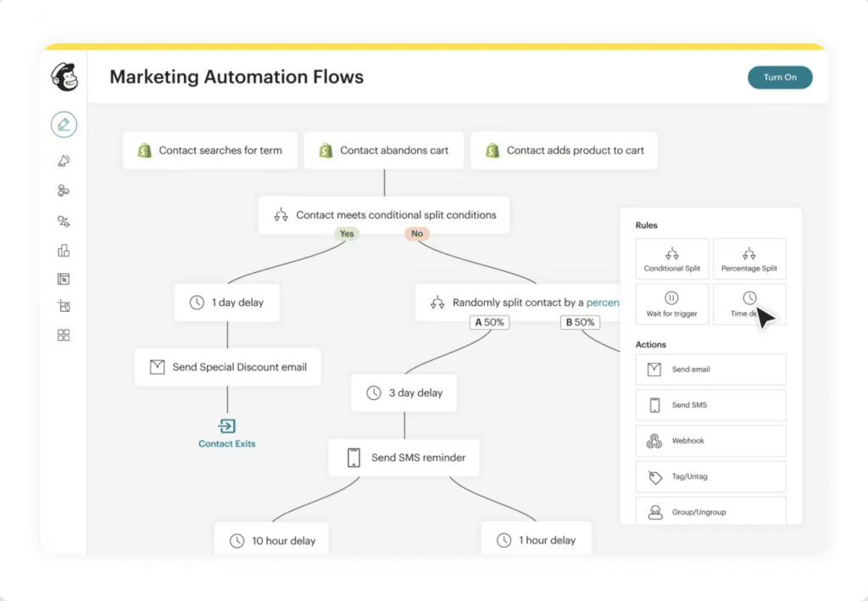Open the campaigns megaphone sidebar icon
868x601 pixels.
tap(64, 161)
